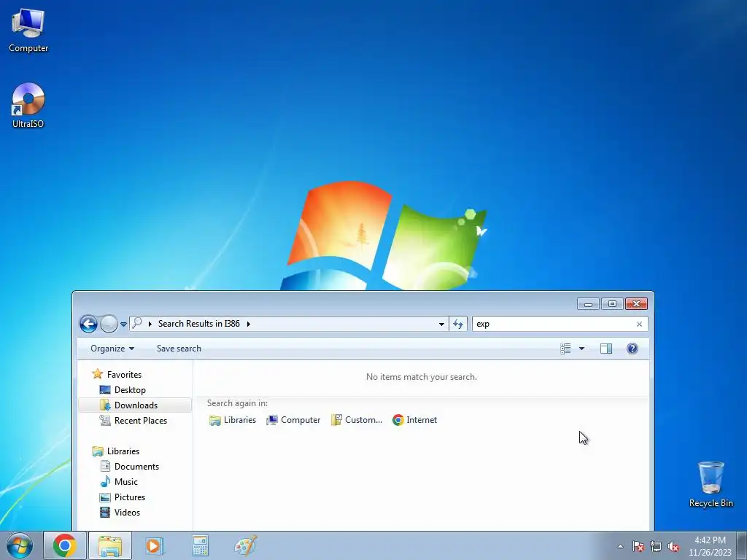Open Paint from the taskbar
This screenshot has width=747, height=560.
[x=245, y=545]
